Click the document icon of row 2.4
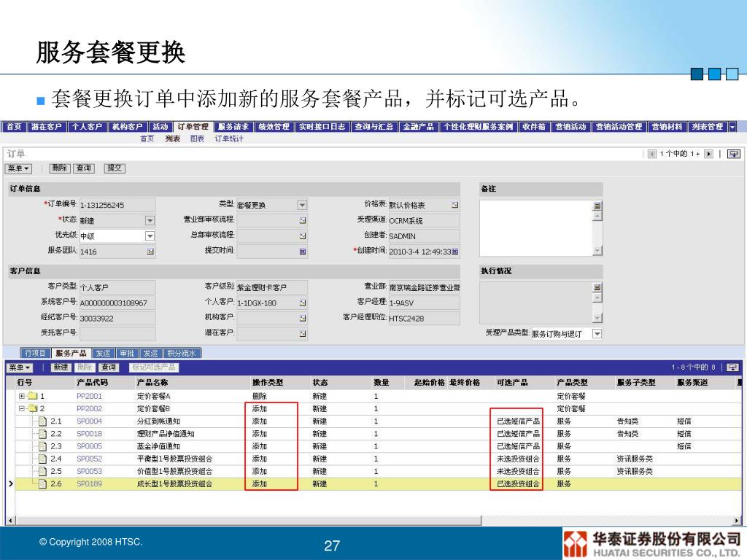 pos(42,459)
